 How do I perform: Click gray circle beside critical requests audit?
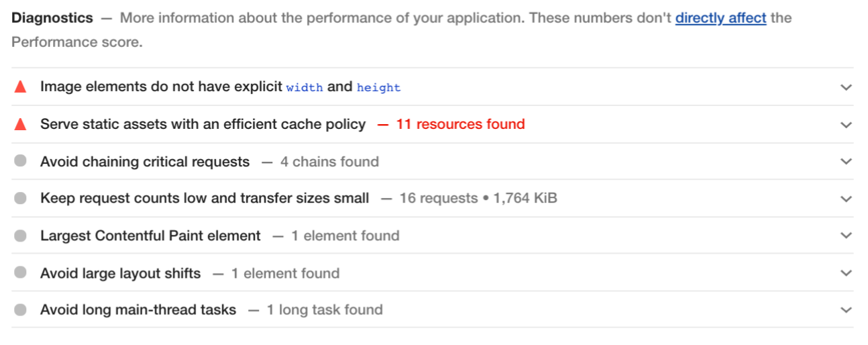click(x=20, y=161)
